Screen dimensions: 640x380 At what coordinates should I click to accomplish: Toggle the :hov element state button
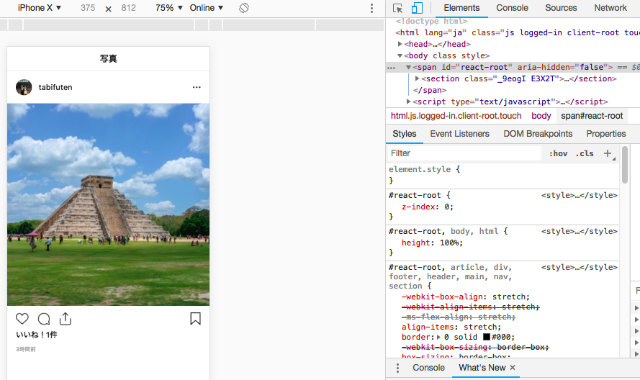[558, 153]
